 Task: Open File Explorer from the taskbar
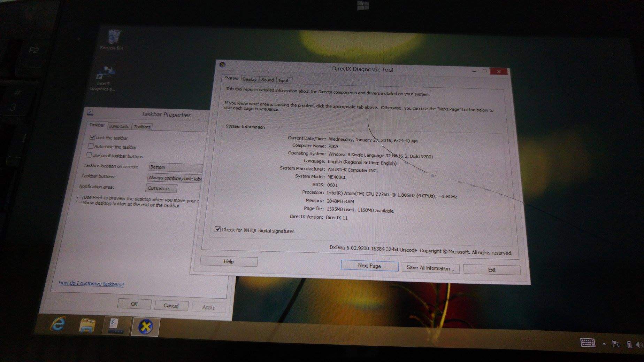(x=87, y=325)
